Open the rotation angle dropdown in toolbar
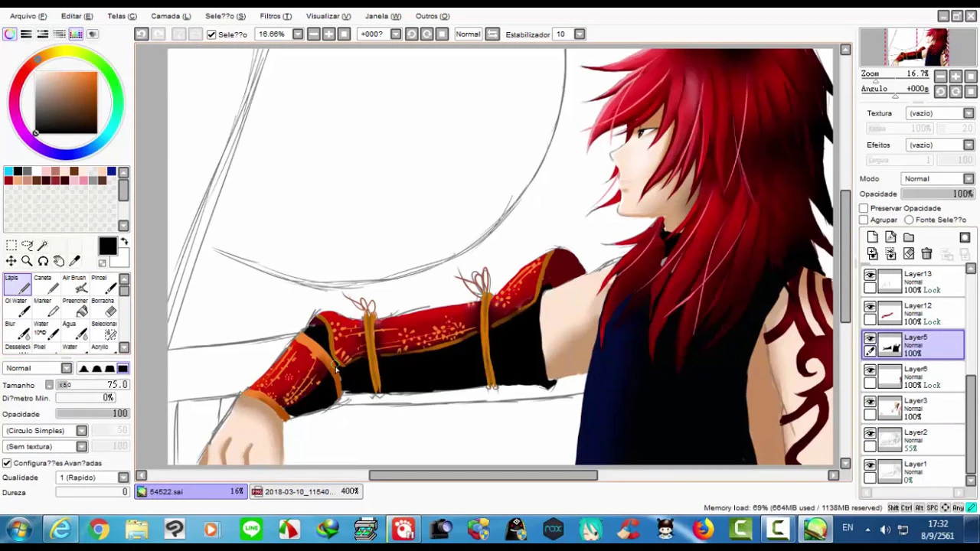 click(395, 34)
